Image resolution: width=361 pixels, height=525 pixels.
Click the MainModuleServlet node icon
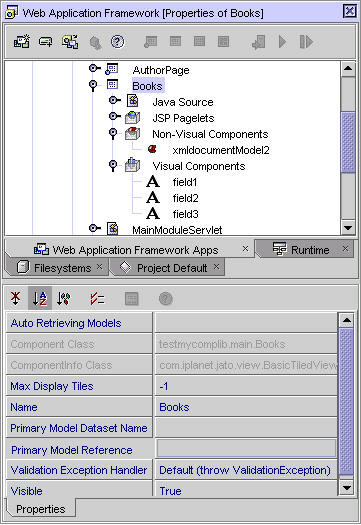(x=113, y=229)
